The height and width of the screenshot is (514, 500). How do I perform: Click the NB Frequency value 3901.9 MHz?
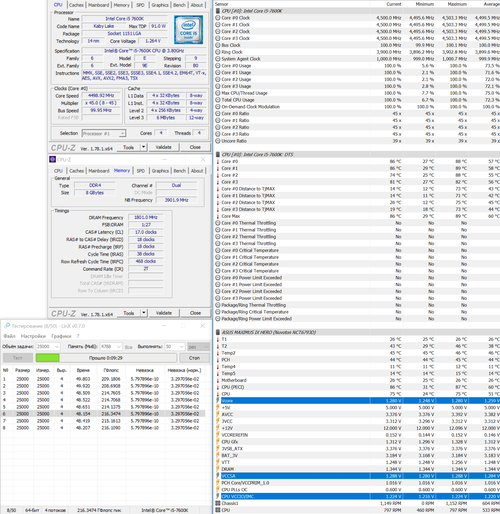pyautogui.click(x=176, y=200)
